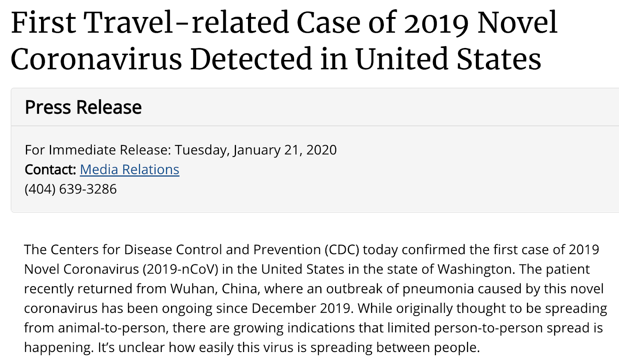The width and height of the screenshot is (619, 364).
Task: Click the Press Release heading
Action: [x=83, y=107]
